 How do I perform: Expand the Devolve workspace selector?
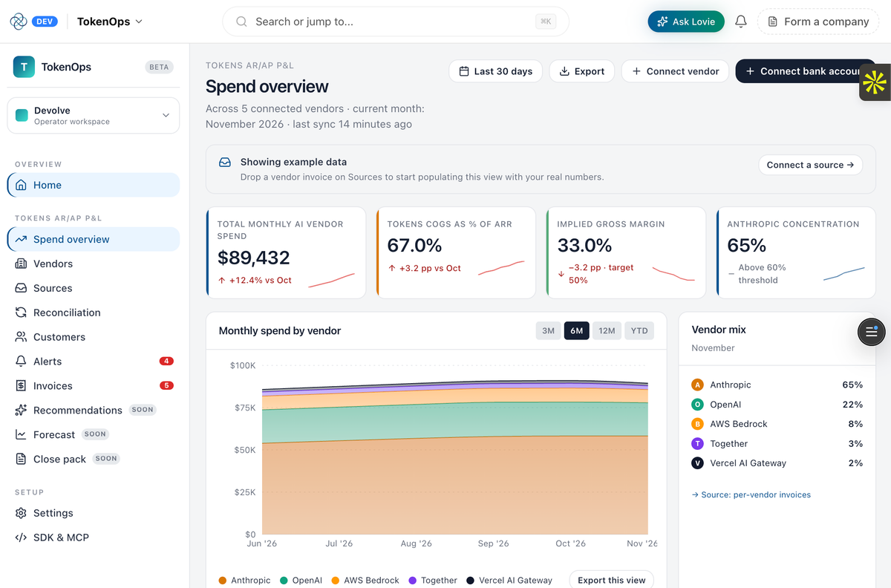tap(94, 116)
